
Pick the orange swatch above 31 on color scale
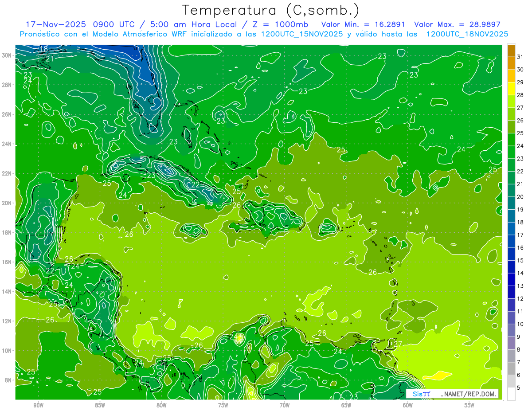(511, 51)
